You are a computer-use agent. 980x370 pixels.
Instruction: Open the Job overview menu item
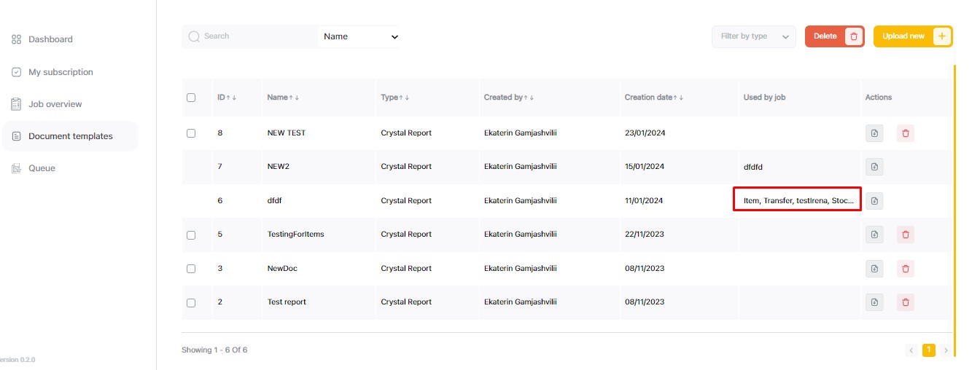point(55,104)
